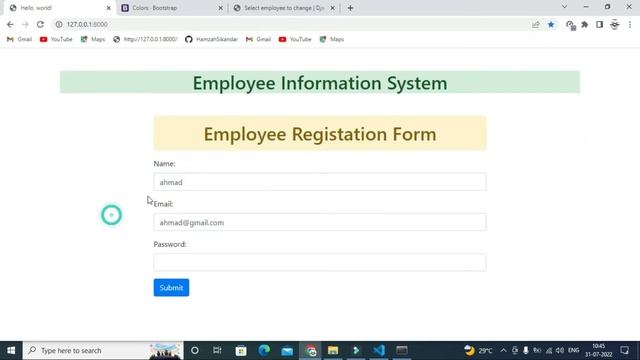Open Microsoft Store from taskbar

click(x=241, y=350)
